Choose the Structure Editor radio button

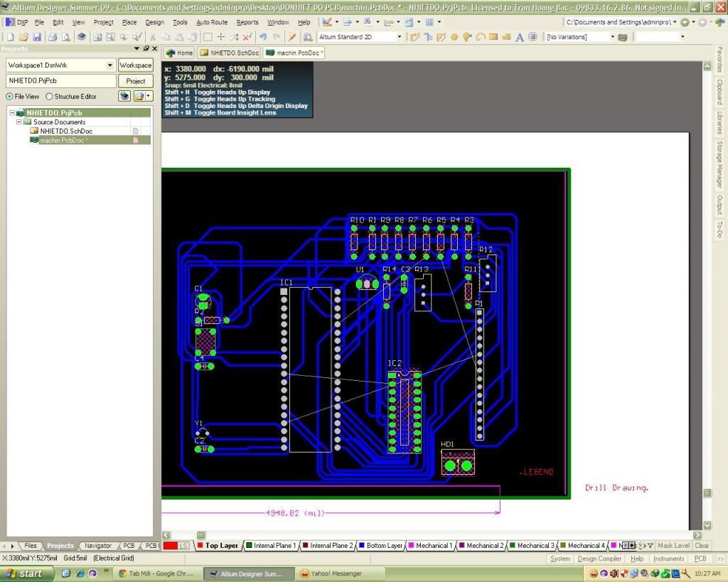(49, 97)
